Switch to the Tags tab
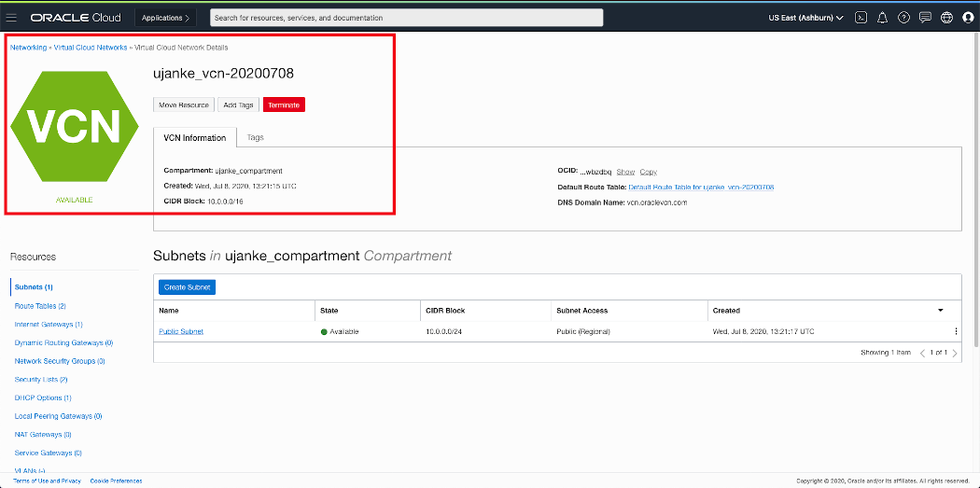 tap(255, 137)
